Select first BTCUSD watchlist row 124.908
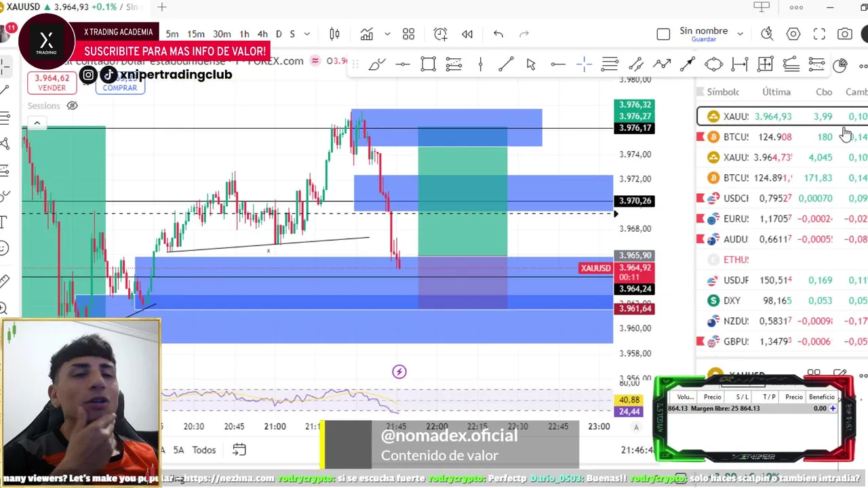The height and width of the screenshot is (488, 868). pyautogui.click(x=782, y=137)
